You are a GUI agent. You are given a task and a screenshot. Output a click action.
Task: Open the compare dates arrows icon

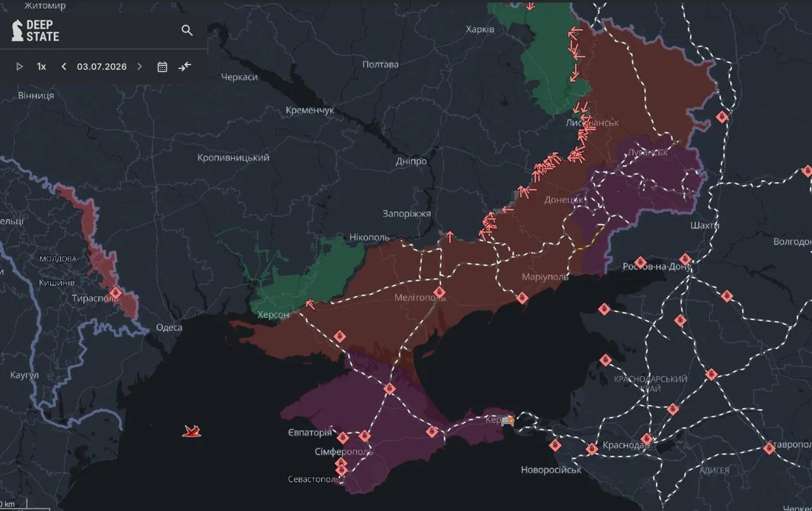pos(185,67)
